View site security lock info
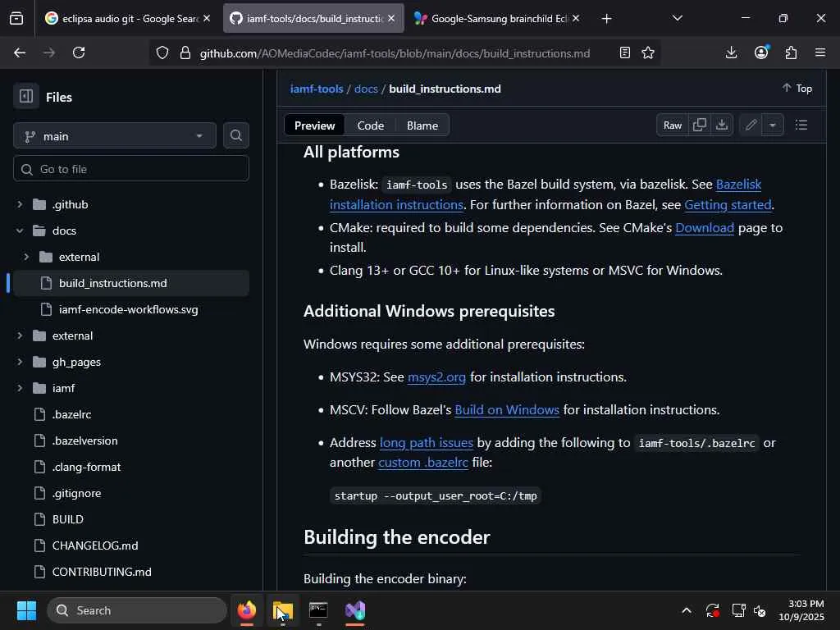 [185, 53]
